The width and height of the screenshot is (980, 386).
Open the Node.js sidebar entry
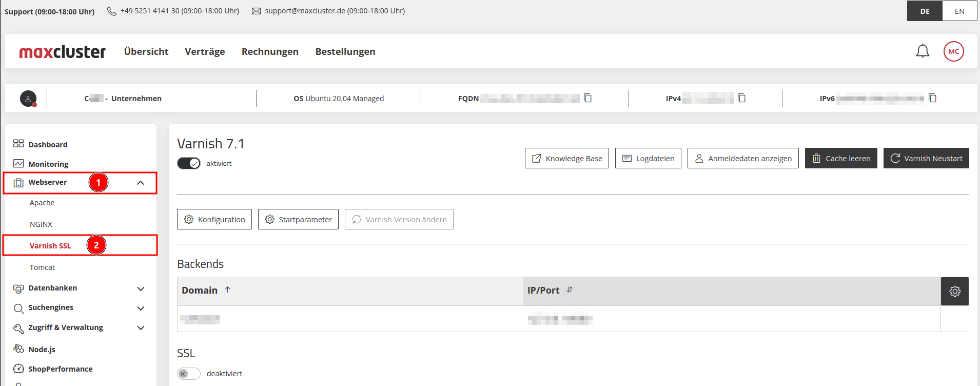coord(42,350)
